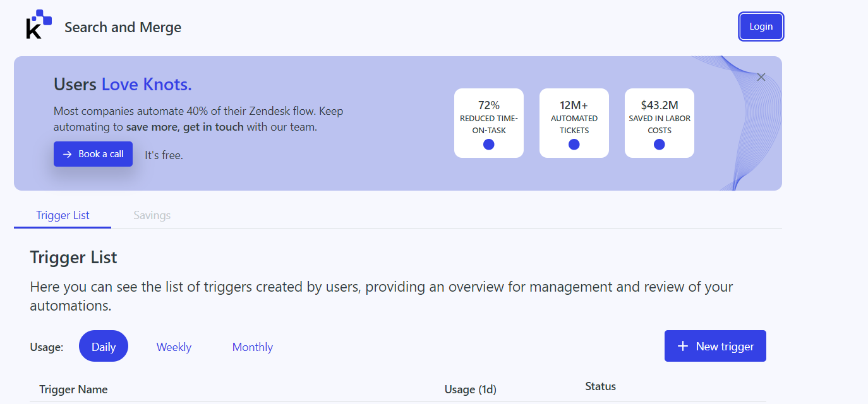Dismiss the promo banner with X icon
The width and height of the screenshot is (868, 404).
[x=761, y=77]
